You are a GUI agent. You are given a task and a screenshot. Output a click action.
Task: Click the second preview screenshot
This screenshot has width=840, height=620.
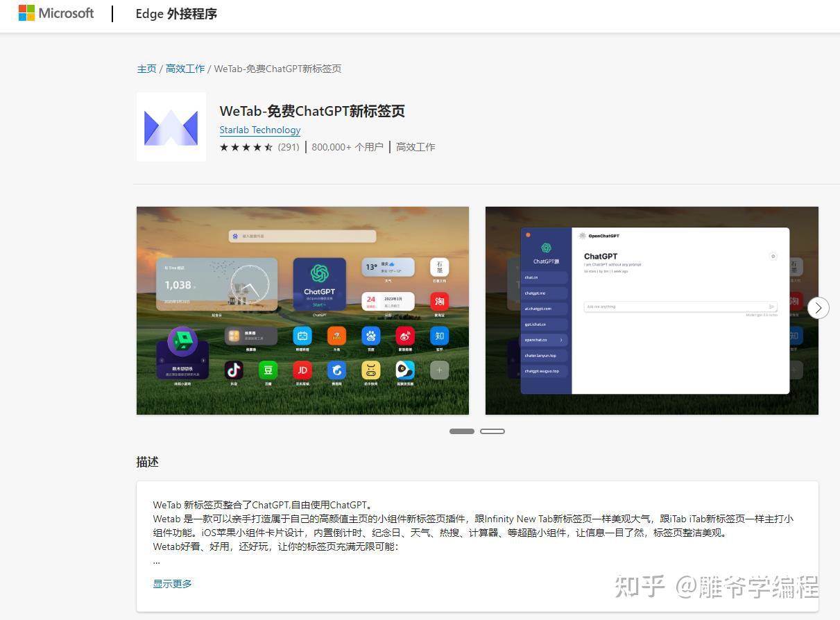pyautogui.click(x=651, y=310)
